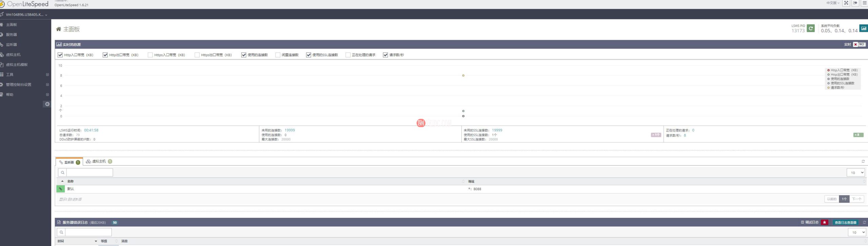Viewport: 868px width, 246px height.
Task: Click the 50 badge on the error log header
Action: click(115, 223)
